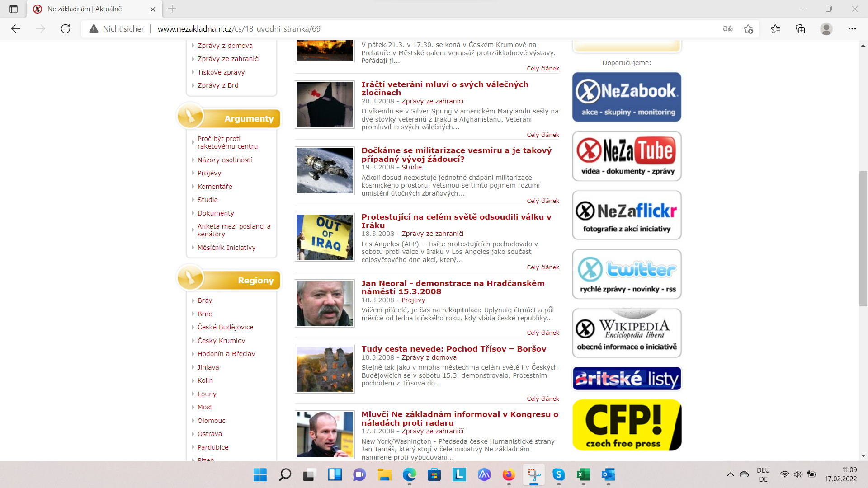Show hidden system tray icons chevron
868x488 pixels.
point(730,474)
